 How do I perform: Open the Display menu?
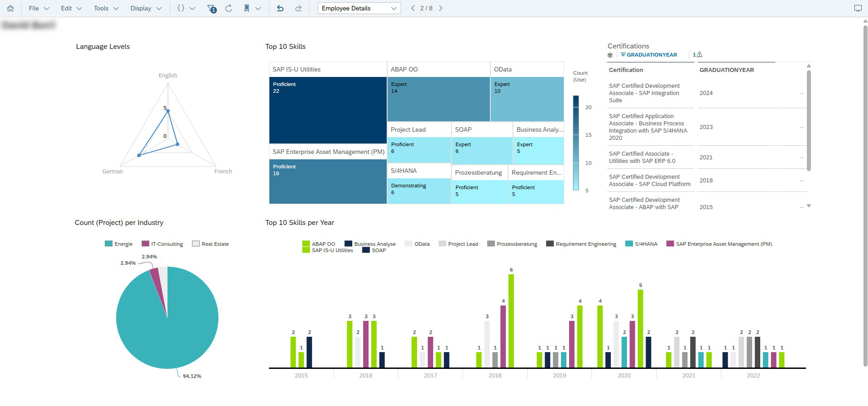coord(146,8)
